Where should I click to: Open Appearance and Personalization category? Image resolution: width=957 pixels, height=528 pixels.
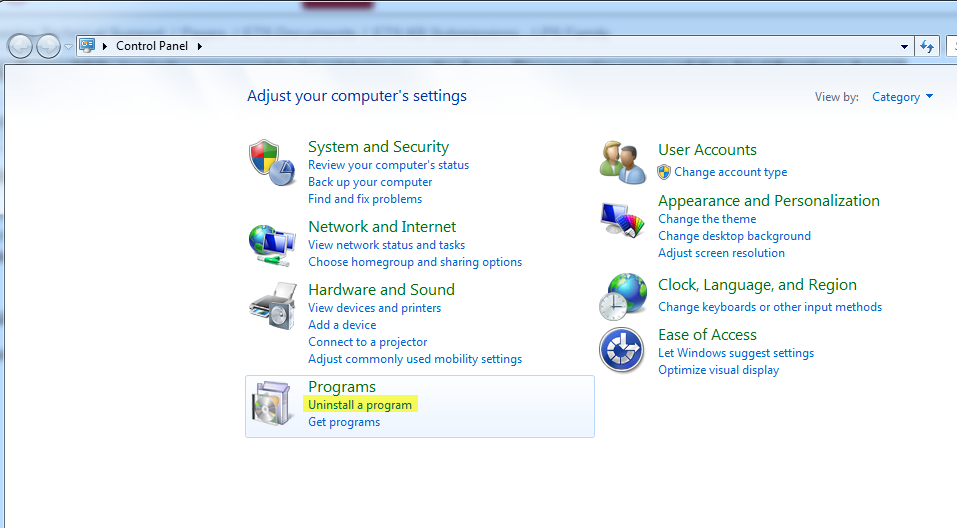(769, 201)
